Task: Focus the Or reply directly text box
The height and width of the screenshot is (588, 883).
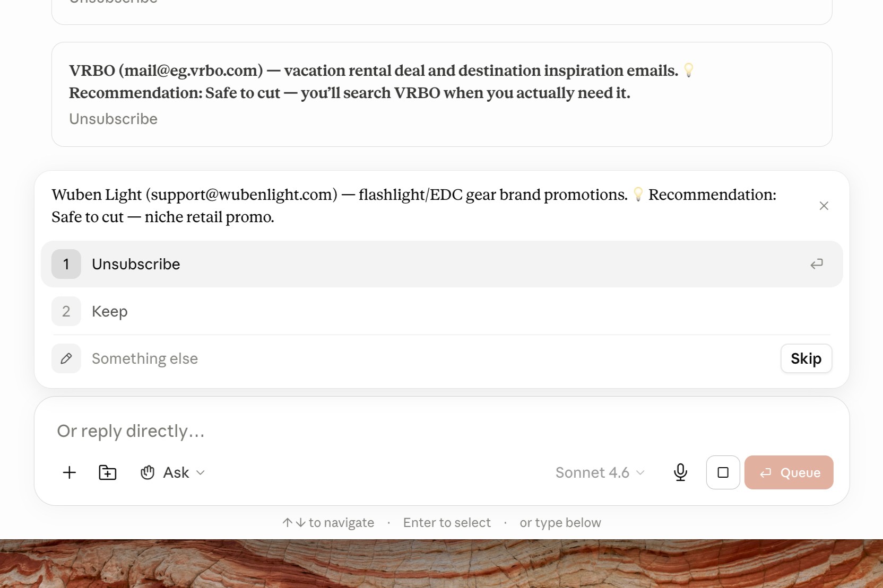Action: click(441, 431)
